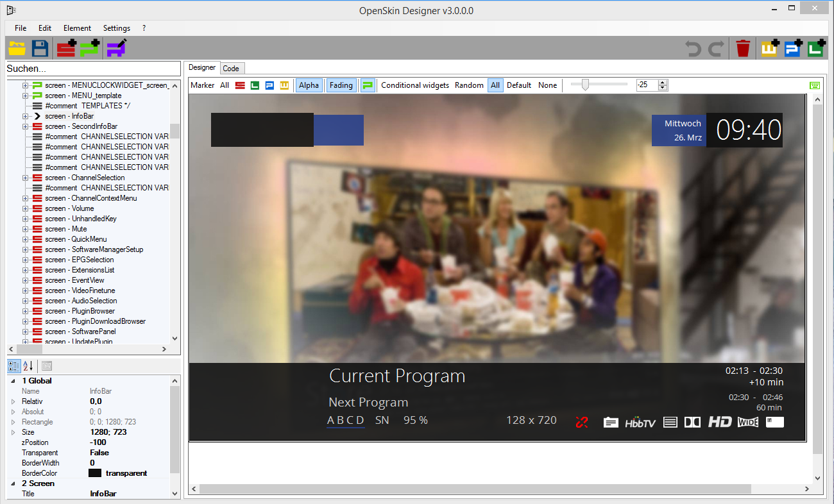Add widget with the yellow plus icon

tap(770, 48)
